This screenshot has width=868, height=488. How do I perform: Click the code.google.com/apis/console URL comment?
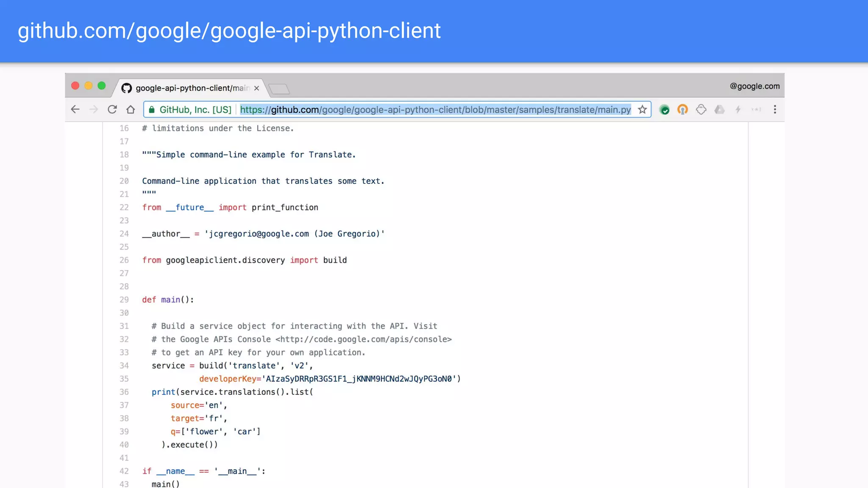(x=364, y=339)
